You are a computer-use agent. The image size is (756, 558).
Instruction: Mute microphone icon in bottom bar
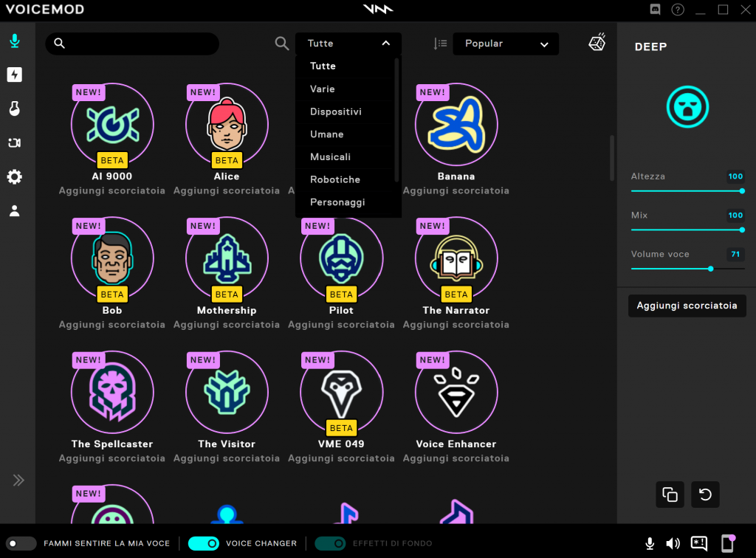point(650,543)
